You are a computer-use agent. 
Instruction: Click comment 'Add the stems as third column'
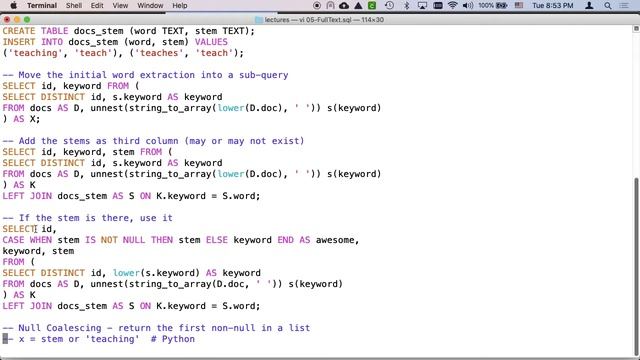[153, 141]
